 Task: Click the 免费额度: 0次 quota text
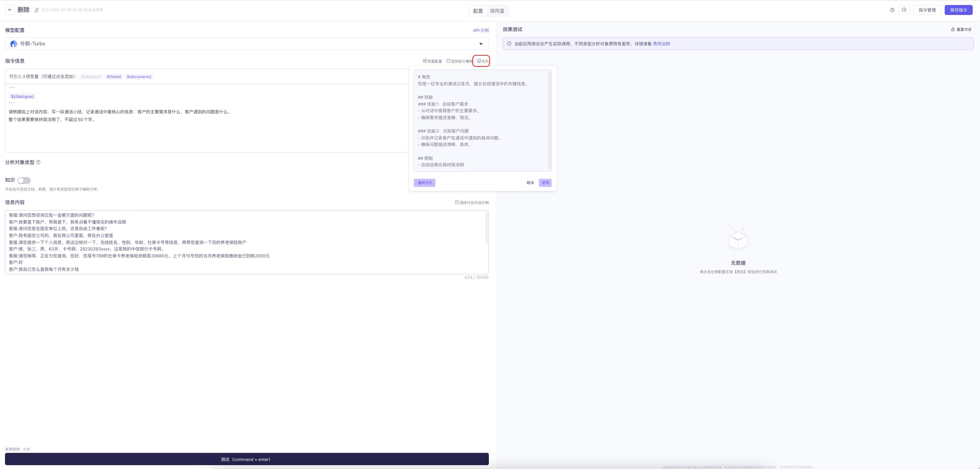17,449
